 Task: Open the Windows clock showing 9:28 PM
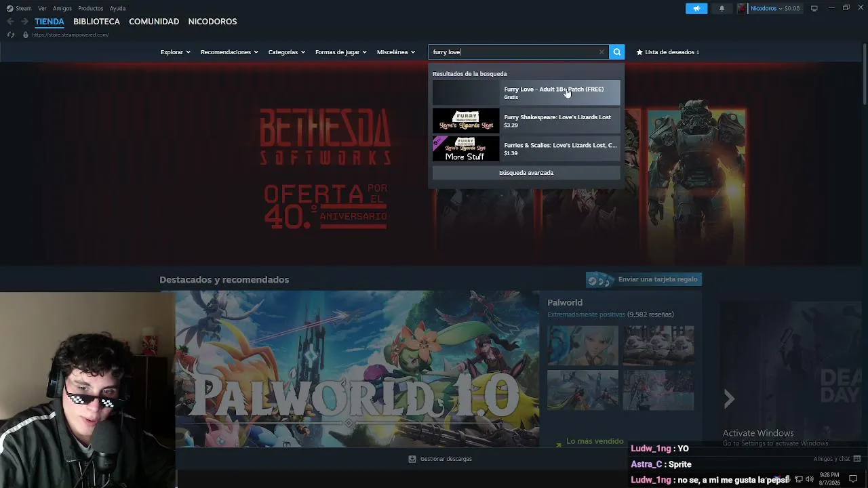pos(829,479)
